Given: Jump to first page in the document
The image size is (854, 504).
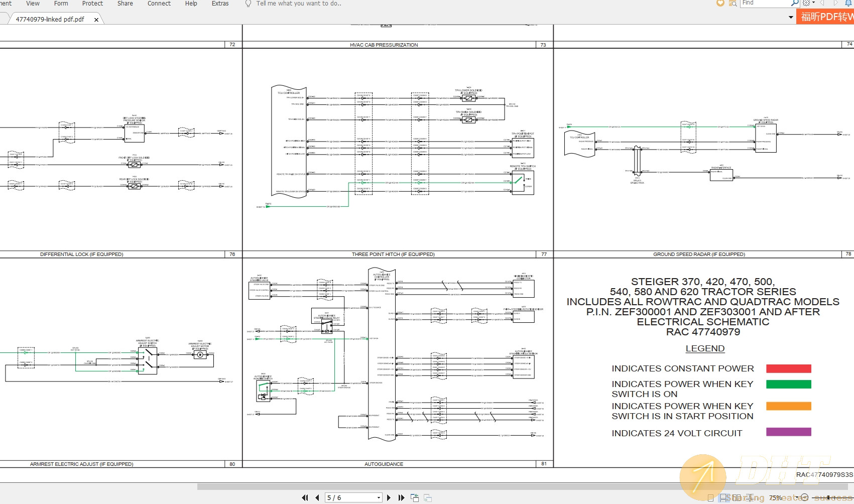Looking at the screenshot, I should [305, 497].
